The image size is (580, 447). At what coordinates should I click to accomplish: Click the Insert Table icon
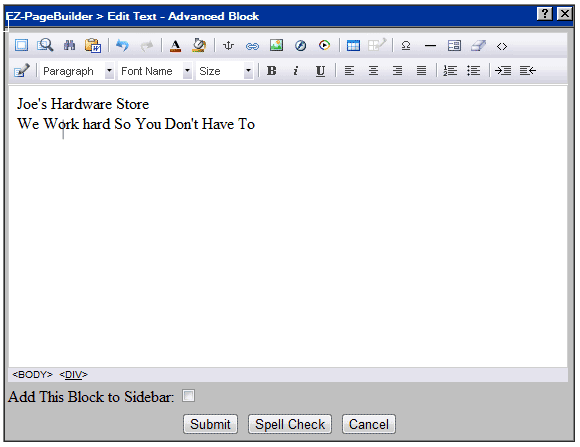coord(353,46)
